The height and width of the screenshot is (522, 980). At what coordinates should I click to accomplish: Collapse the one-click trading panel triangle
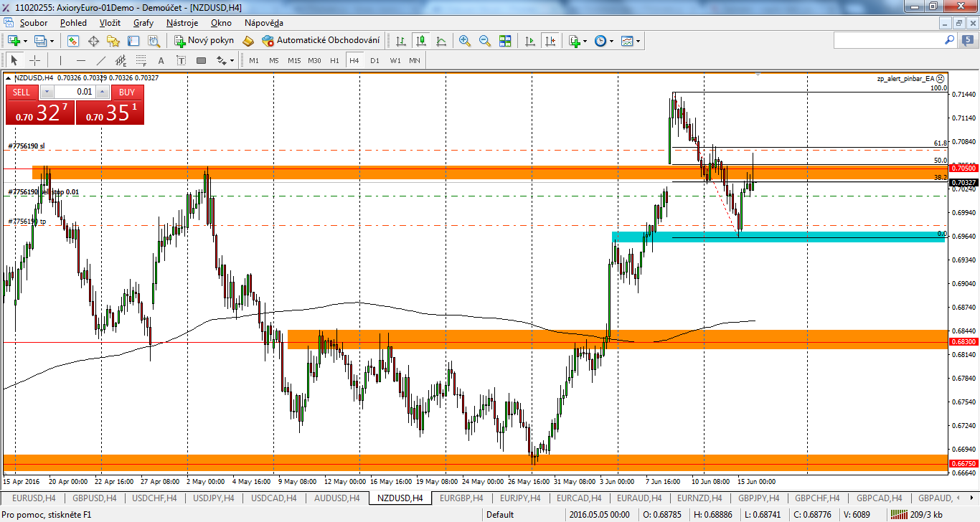tap(9, 77)
